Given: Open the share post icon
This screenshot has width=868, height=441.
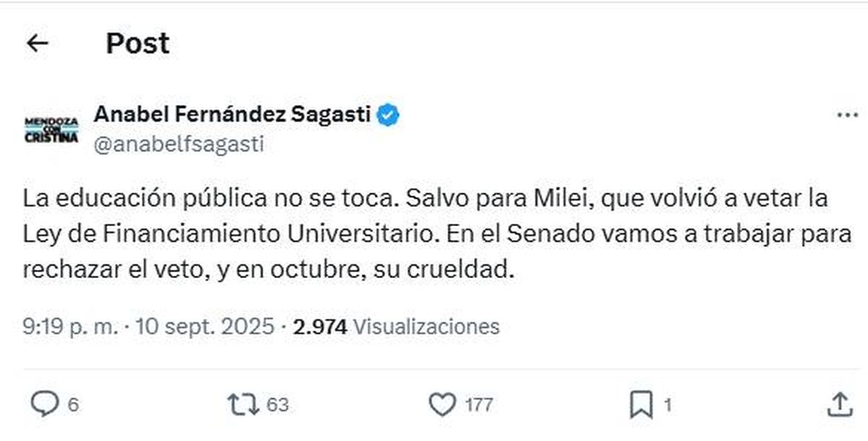Looking at the screenshot, I should [x=838, y=404].
